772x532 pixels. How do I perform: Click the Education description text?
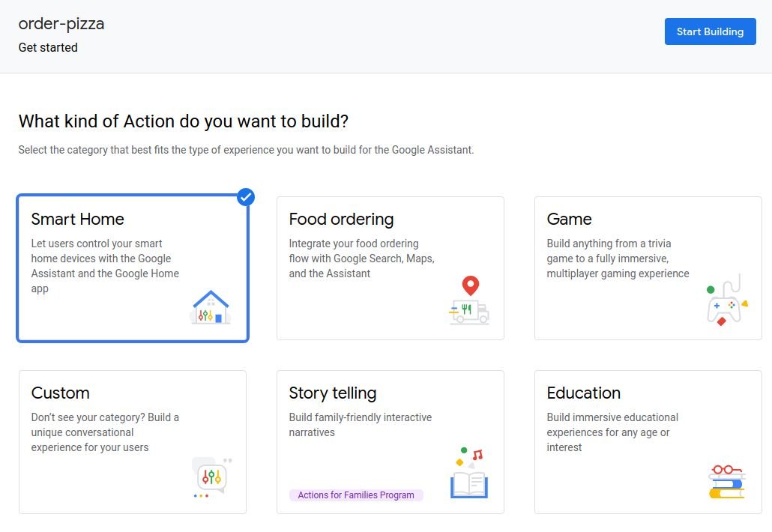click(612, 432)
